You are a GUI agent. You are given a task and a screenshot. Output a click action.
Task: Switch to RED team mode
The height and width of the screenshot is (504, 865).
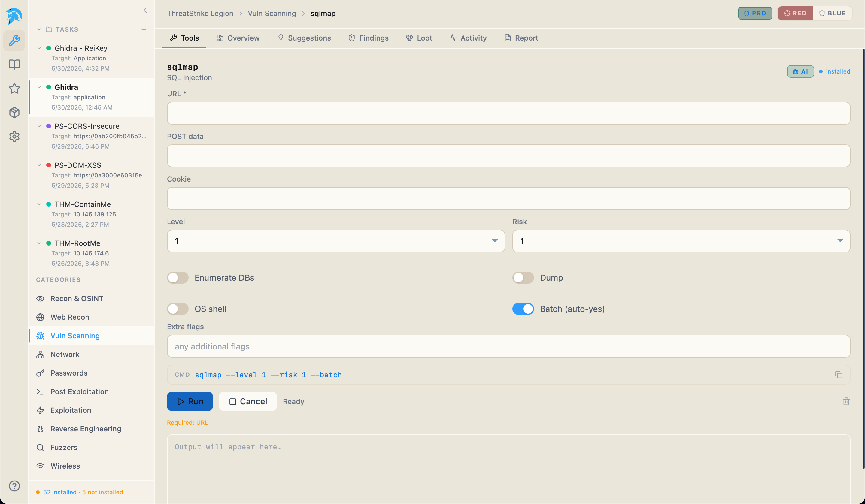click(x=795, y=13)
